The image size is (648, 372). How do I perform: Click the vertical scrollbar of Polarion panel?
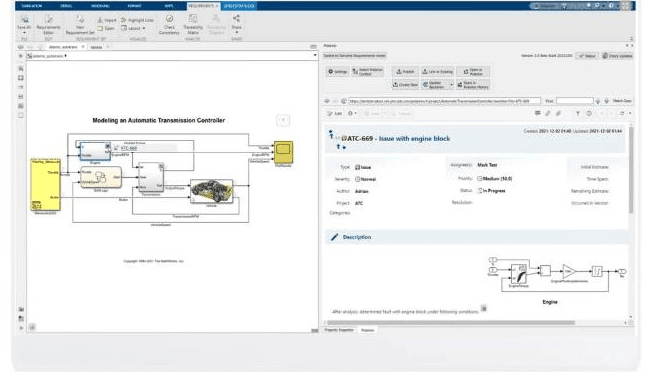(x=631, y=169)
